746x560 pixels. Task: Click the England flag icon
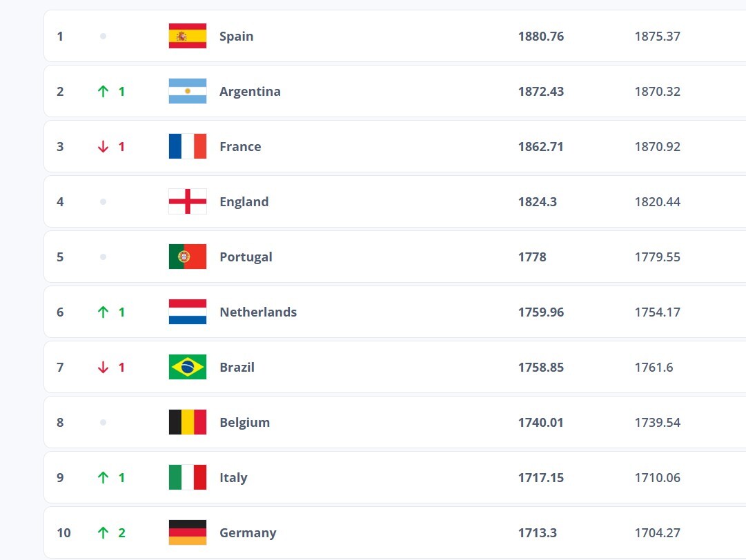pos(188,201)
